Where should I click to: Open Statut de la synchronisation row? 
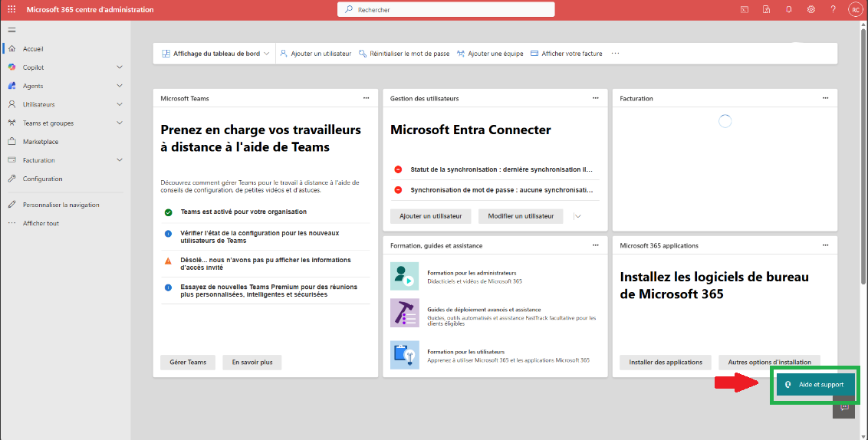(495, 169)
